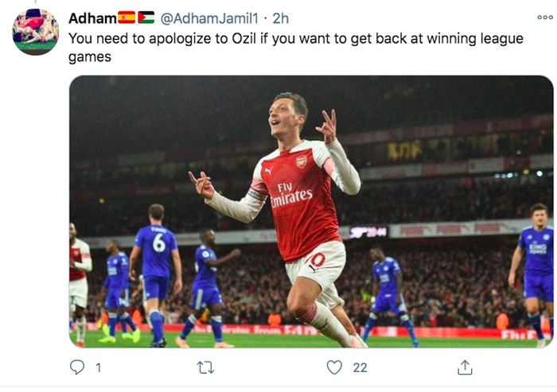Open the share tweet menu
557x392 pixels.
tap(465, 367)
